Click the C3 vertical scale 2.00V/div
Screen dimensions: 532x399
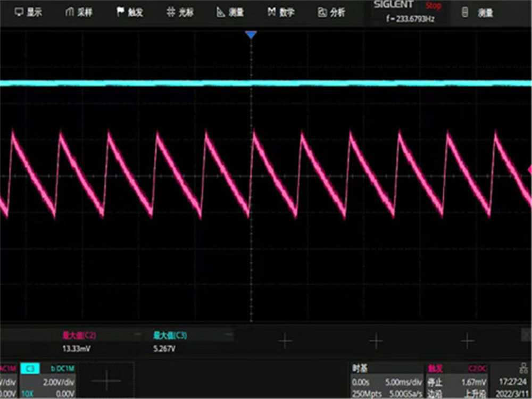click(59, 383)
